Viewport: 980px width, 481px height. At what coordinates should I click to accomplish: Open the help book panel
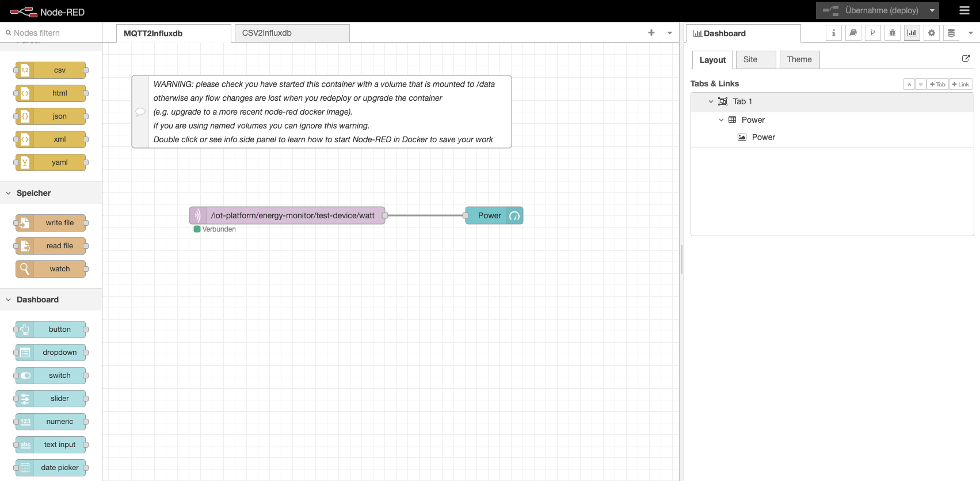(x=853, y=33)
